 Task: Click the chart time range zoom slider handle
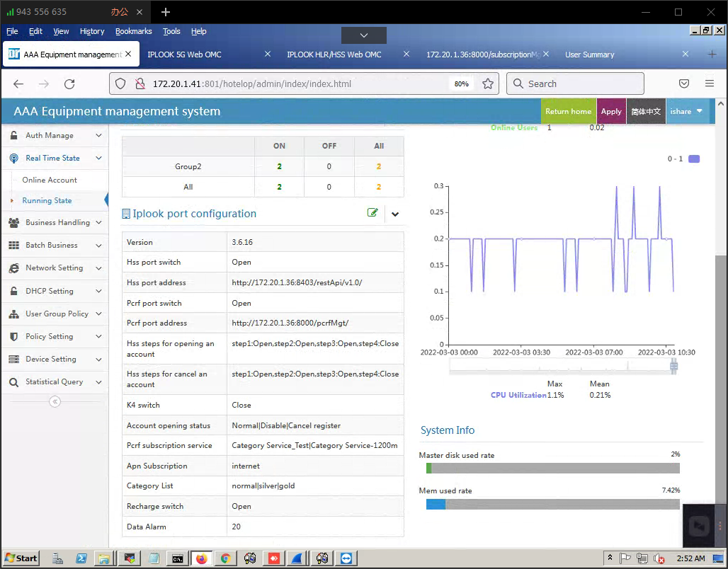tap(673, 366)
